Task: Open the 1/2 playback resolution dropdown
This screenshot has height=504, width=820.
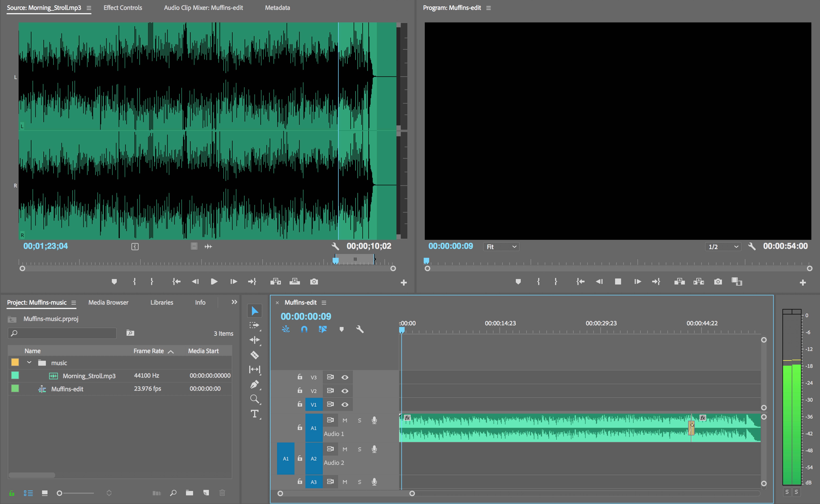Action: pyautogui.click(x=723, y=247)
